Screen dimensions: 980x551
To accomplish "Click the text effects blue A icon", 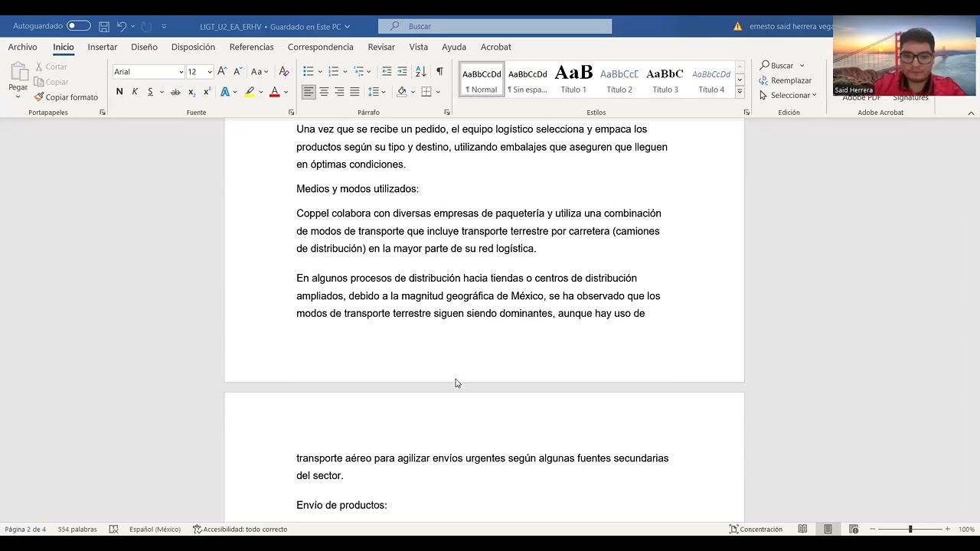I will (x=225, y=92).
